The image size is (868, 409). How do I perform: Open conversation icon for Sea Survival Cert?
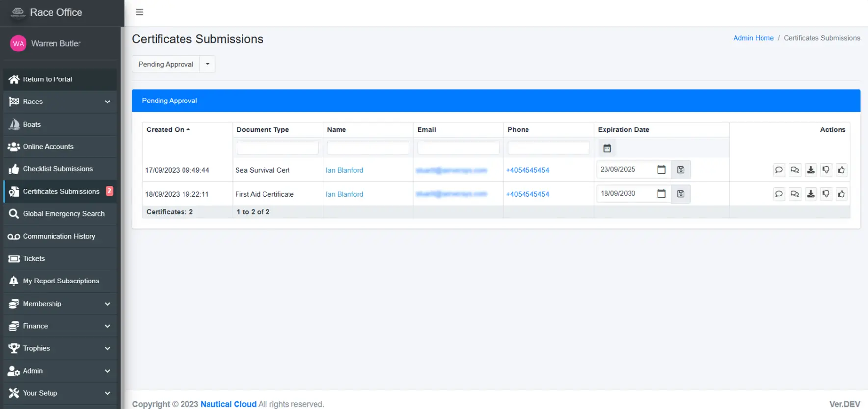[795, 170]
